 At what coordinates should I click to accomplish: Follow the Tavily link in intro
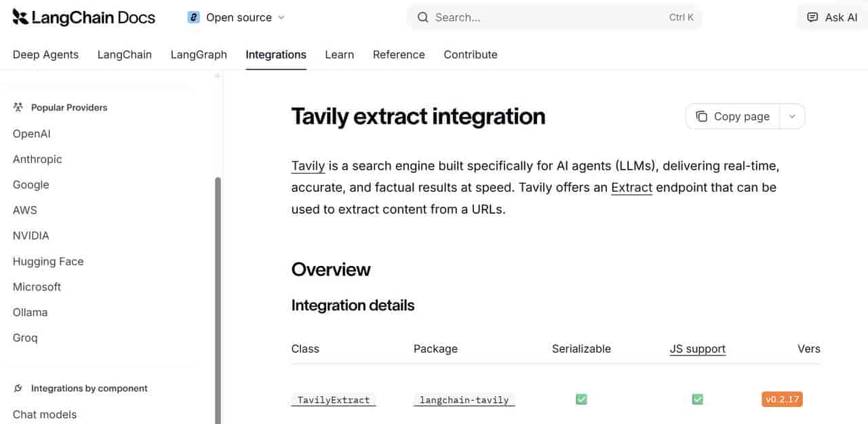tap(309, 166)
